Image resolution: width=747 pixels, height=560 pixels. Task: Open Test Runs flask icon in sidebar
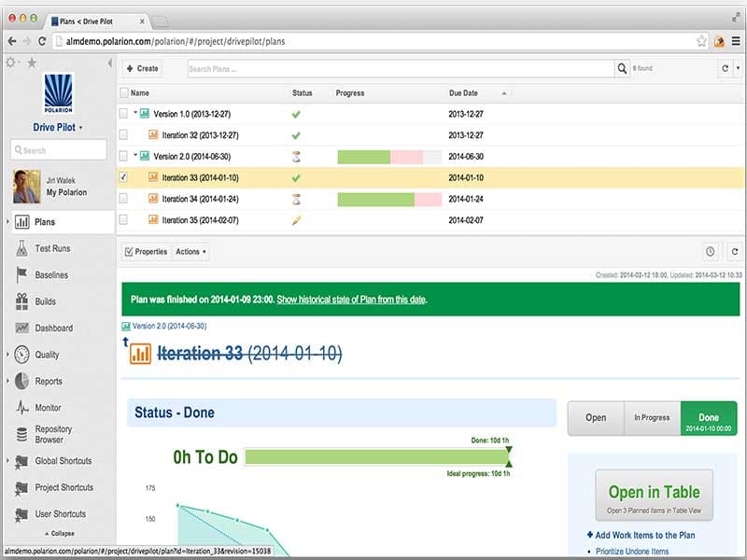(21, 248)
